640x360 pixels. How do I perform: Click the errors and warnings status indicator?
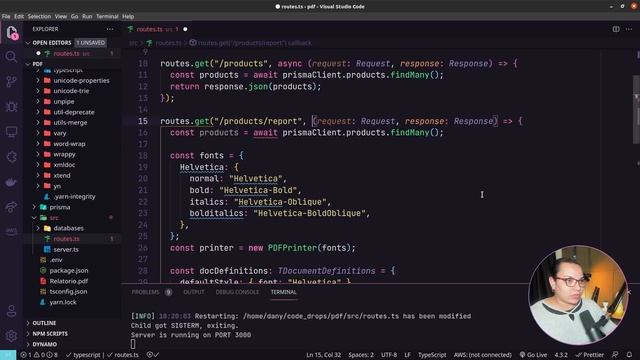coord(39,355)
